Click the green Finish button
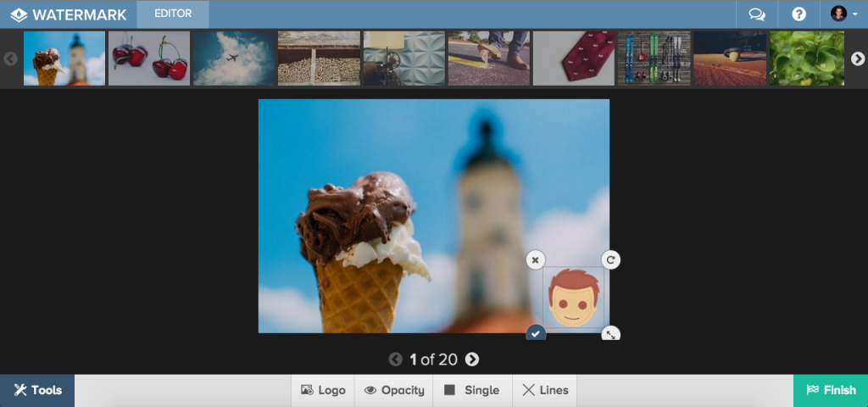Viewport: 868px width, 407px height. pos(831,390)
